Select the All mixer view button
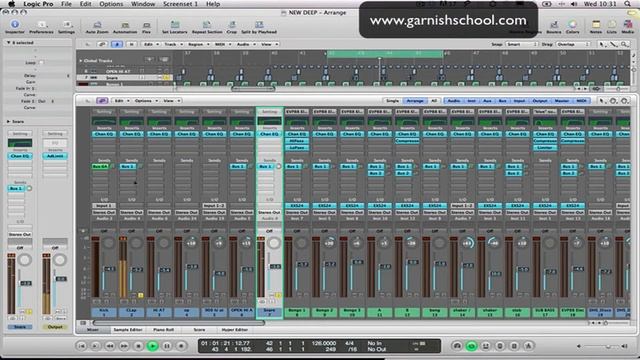The image size is (640, 360). coord(434,101)
